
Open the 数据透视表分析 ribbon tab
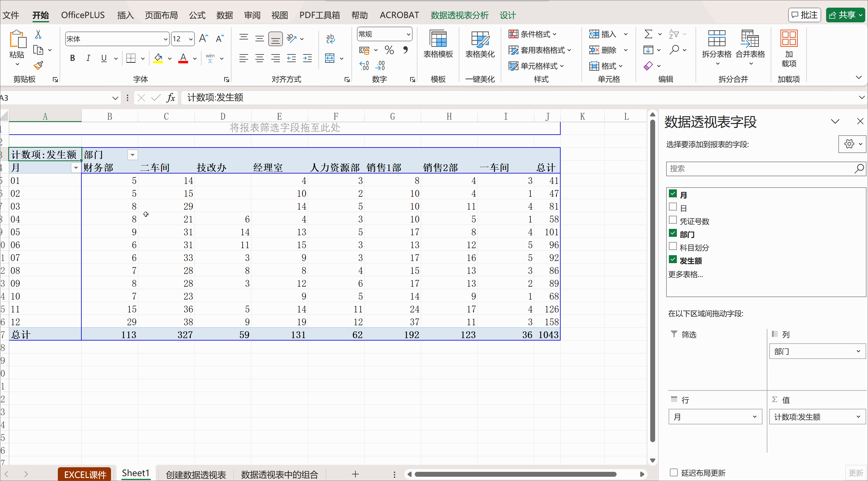(459, 15)
